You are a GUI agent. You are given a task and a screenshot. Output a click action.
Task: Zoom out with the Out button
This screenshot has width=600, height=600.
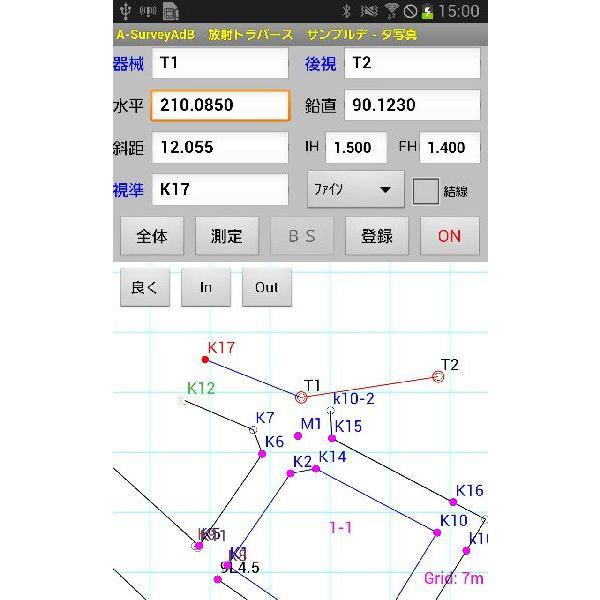(x=267, y=287)
